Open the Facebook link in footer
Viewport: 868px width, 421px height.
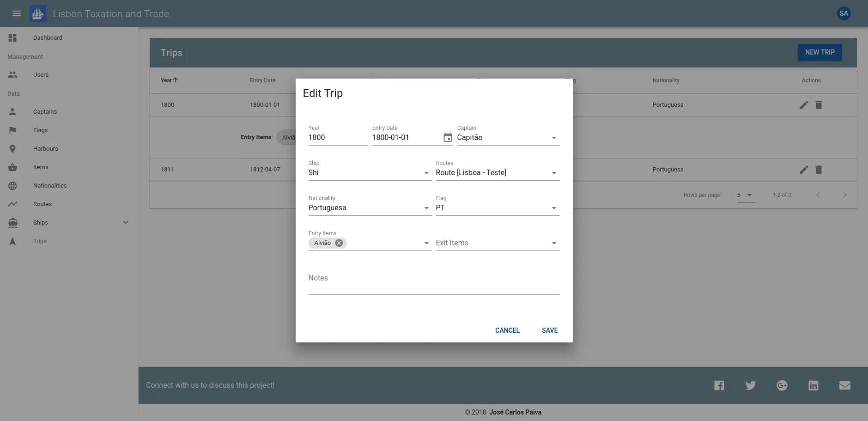[x=719, y=385]
